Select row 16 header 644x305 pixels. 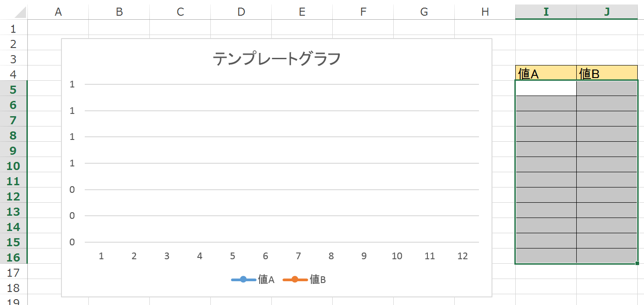(13, 257)
